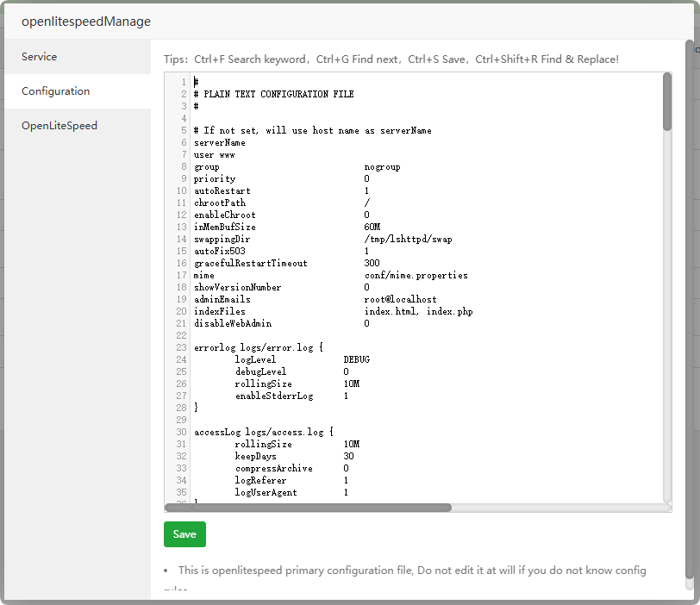Viewport: 700px width, 605px height.
Task: Place cursor on the 'serverName' line 6
Action: click(219, 143)
